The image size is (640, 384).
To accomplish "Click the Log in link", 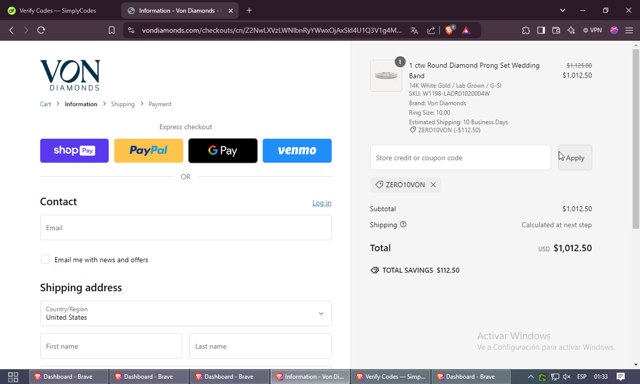I will [x=322, y=203].
